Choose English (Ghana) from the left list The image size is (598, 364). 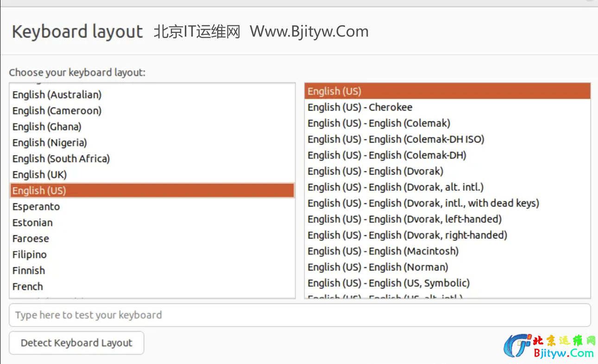point(47,127)
